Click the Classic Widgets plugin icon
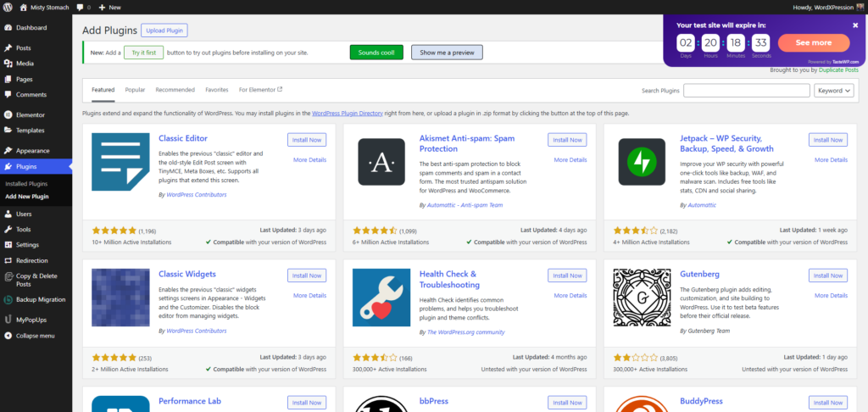Image resolution: width=868 pixels, height=412 pixels. click(120, 298)
